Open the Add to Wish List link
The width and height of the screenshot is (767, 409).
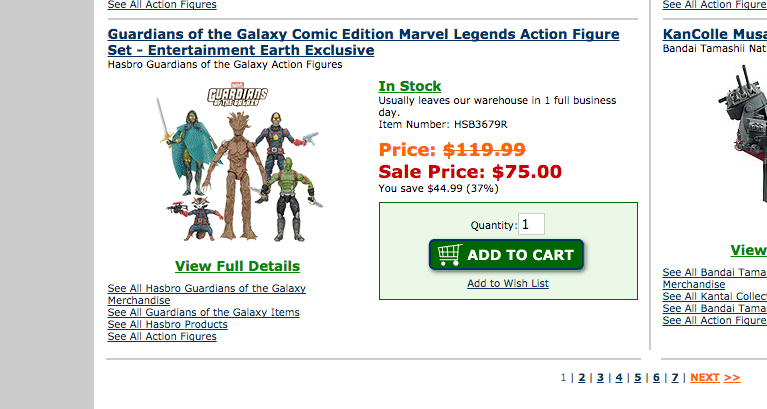(x=507, y=284)
